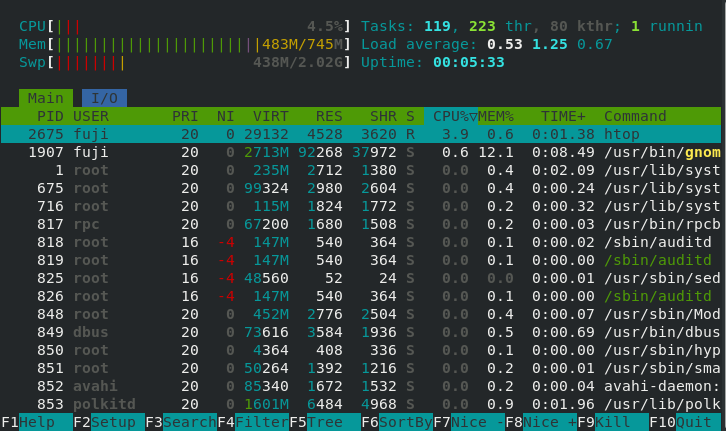Switch to the Main tab
The width and height of the screenshot is (726, 431).
(45, 98)
